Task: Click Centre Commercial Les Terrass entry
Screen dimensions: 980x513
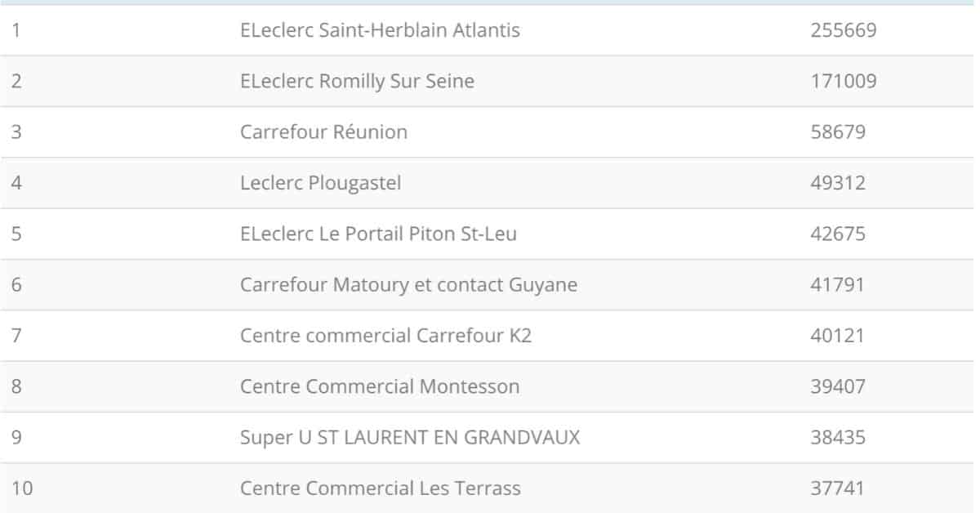Action: (380, 488)
